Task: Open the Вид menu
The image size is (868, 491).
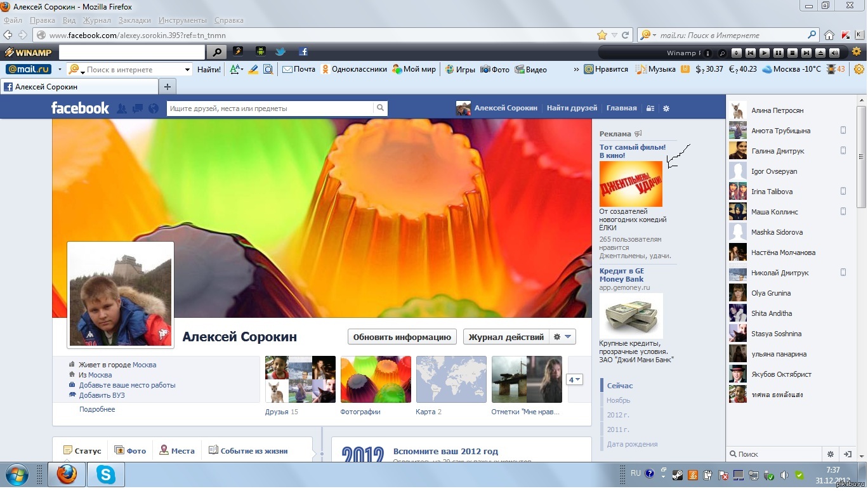Action: tap(69, 20)
